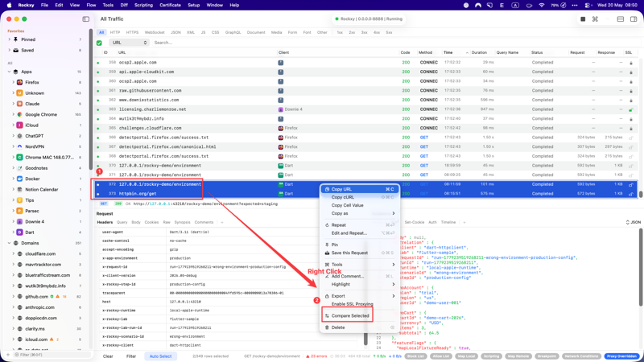Expand the Pinned favorites group
644x362 pixels.
pos(9,39)
